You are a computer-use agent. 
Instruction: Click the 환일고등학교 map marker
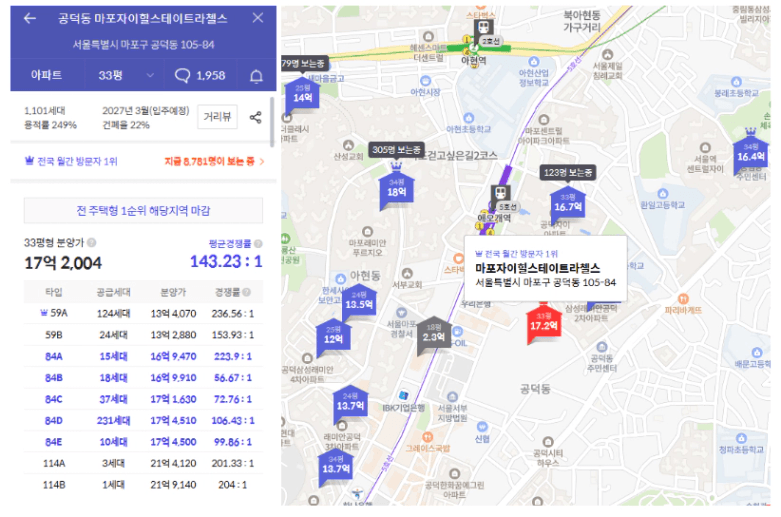[x=662, y=193]
